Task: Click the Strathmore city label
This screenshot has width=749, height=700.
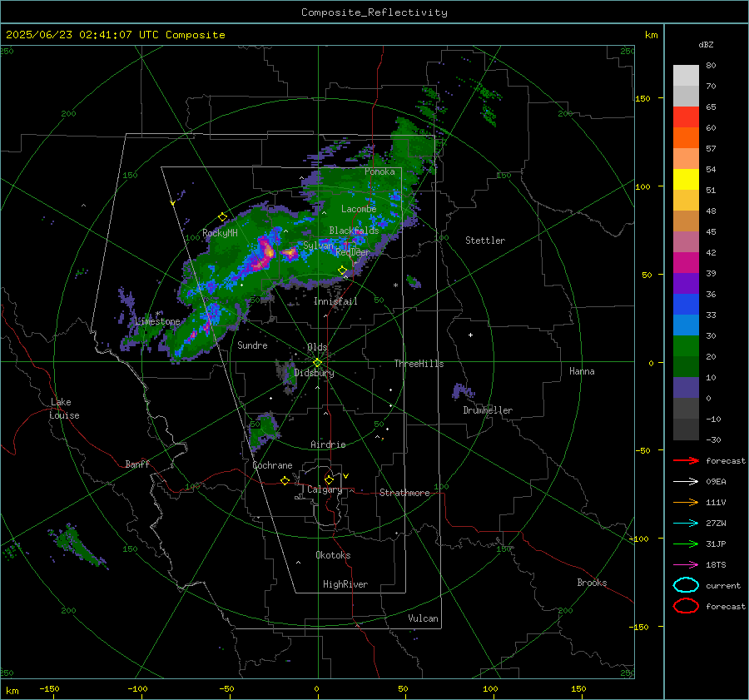Action: tap(404, 493)
